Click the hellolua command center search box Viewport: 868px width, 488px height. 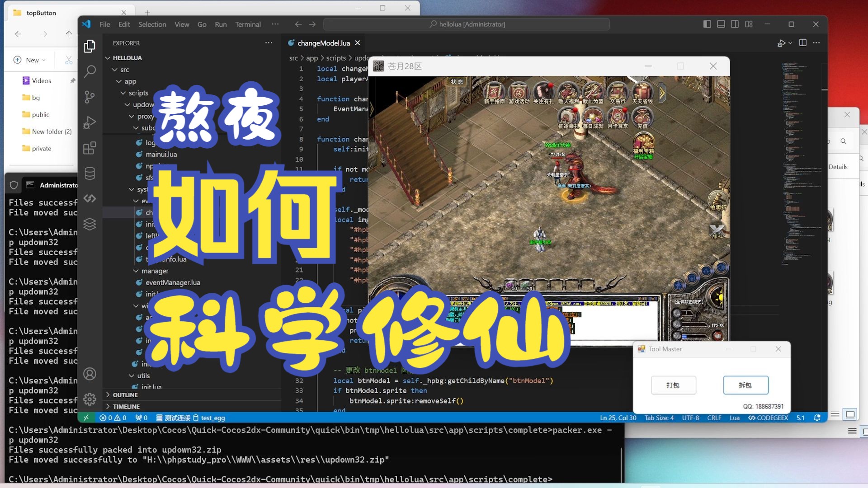coord(467,24)
